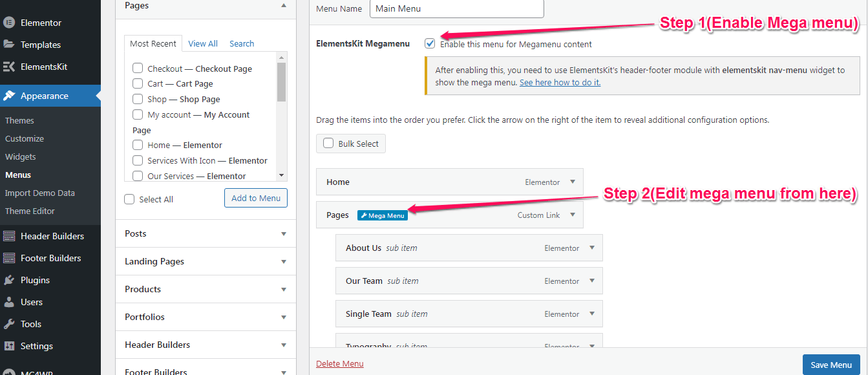Image resolution: width=868 pixels, height=375 pixels.
Task: Expand the Header Builders metabox section
Action: [x=206, y=345]
